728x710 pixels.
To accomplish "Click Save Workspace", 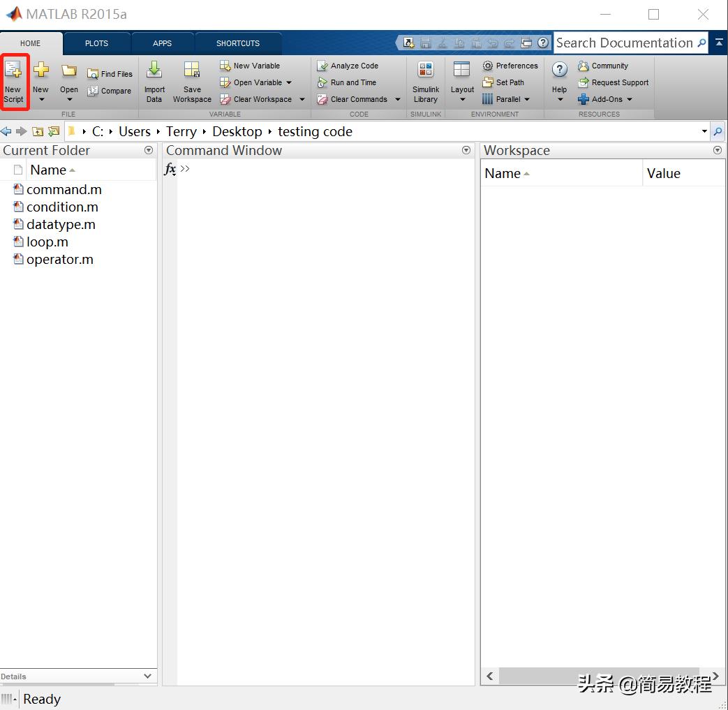I will coord(192,82).
